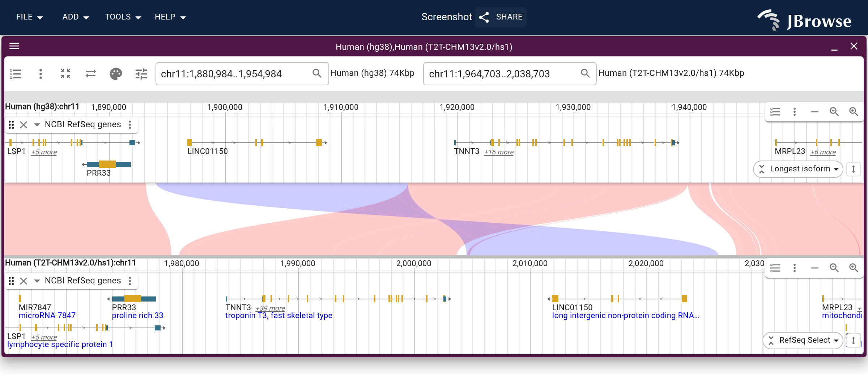
Task: Click the square view collapse arrows icon
Action: pyautogui.click(x=65, y=74)
